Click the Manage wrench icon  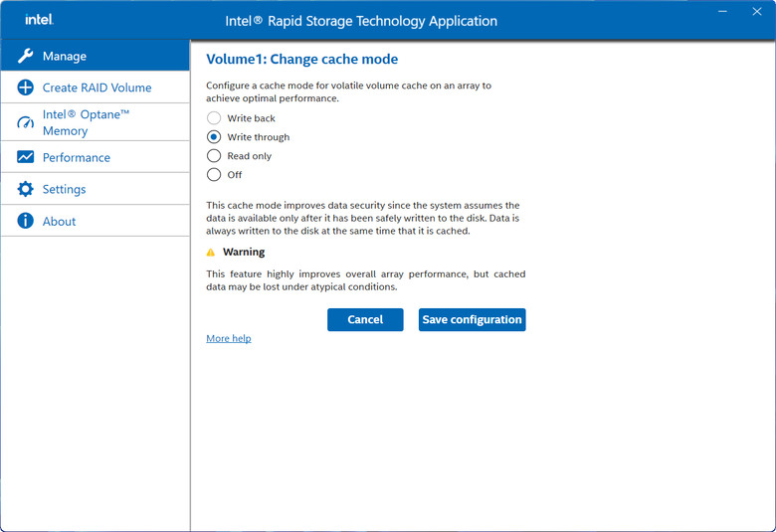25,56
